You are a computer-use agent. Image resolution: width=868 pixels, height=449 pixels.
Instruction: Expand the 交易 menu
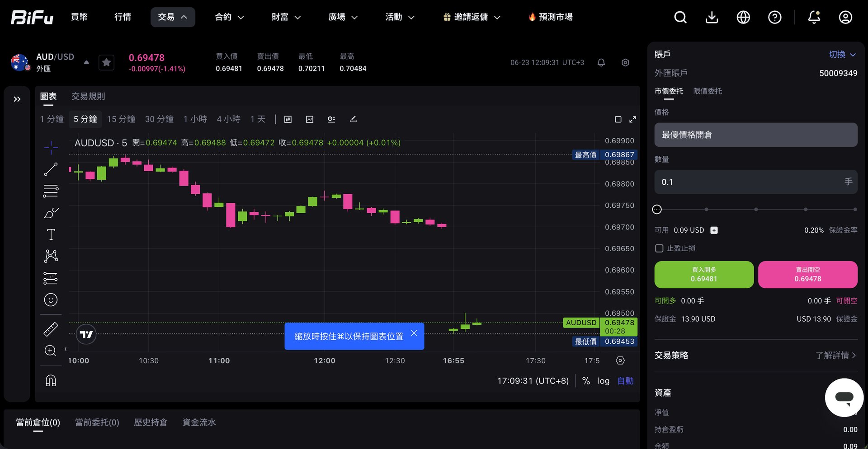point(173,17)
